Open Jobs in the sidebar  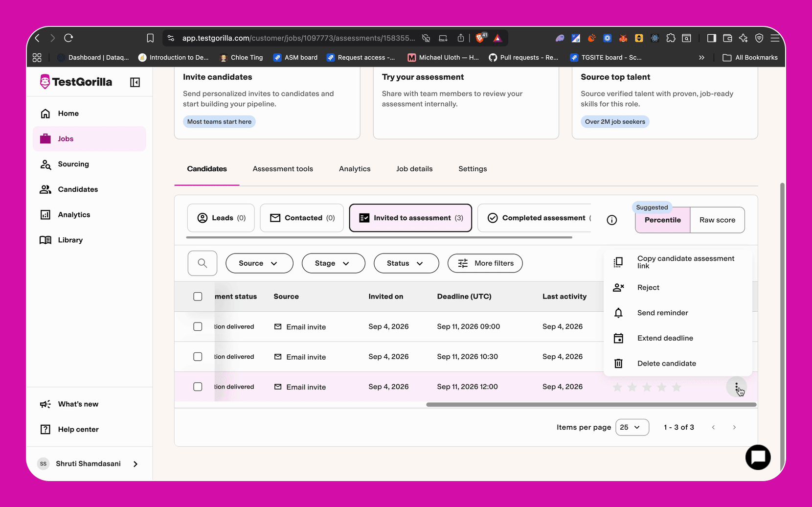pyautogui.click(x=90, y=139)
